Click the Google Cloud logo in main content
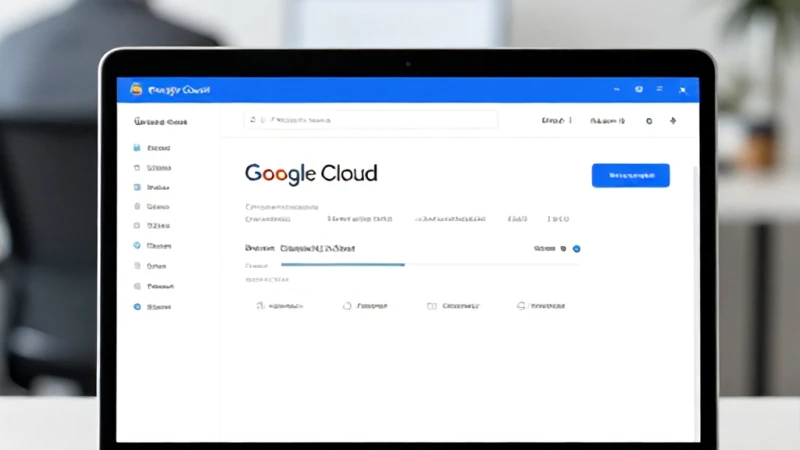 tap(311, 174)
